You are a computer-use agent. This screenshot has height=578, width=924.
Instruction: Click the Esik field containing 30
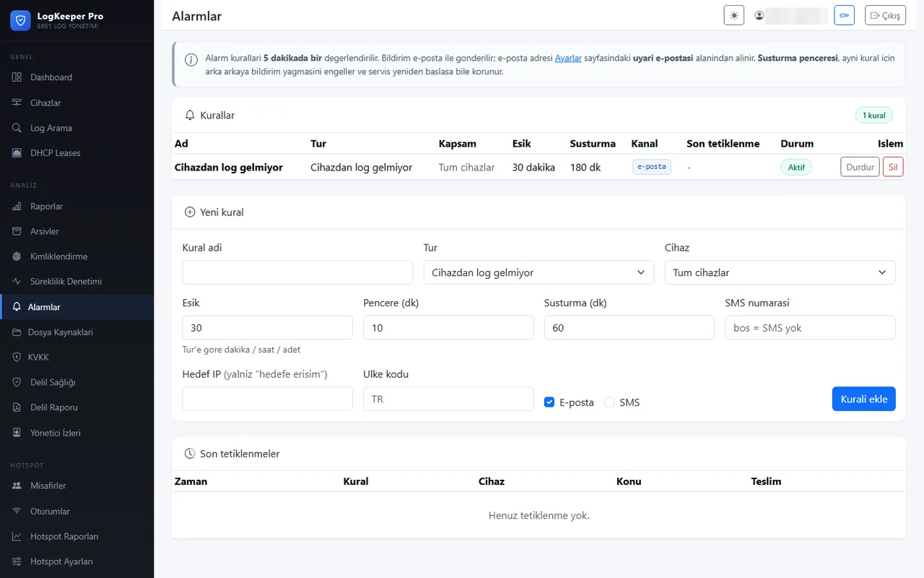coord(267,327)
